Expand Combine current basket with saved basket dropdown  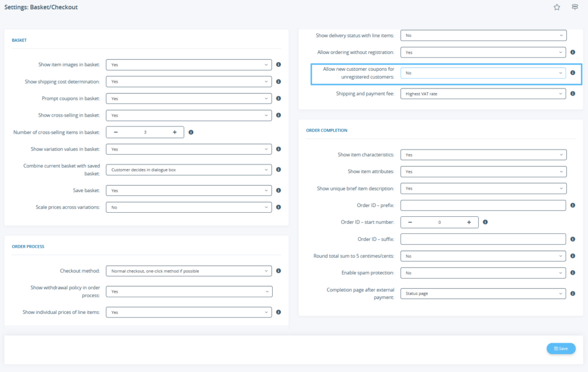pos(188,170)
